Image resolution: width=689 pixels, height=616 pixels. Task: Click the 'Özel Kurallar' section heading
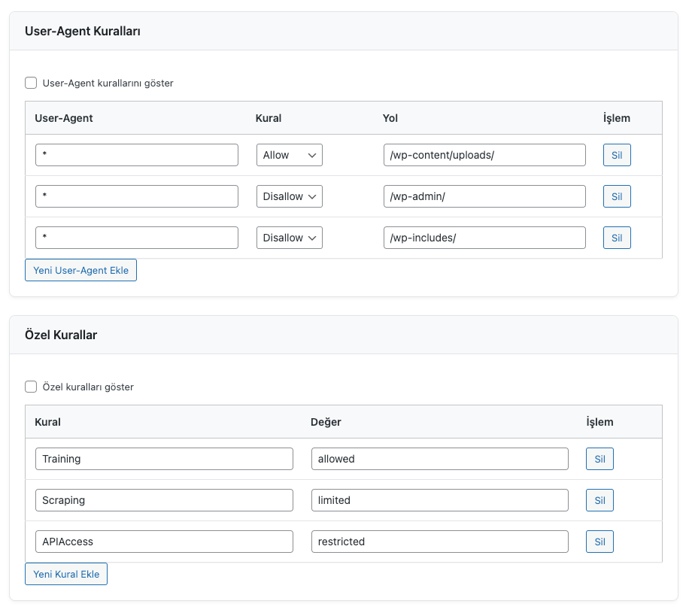coord(61,335)
